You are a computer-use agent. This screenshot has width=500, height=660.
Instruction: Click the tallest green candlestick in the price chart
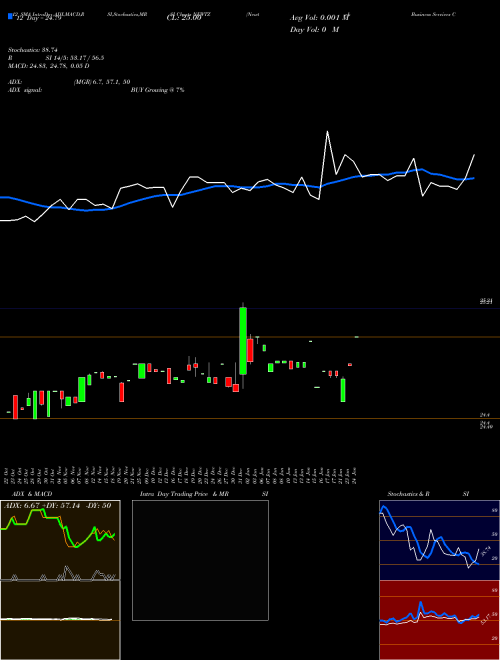click(243, 341)
